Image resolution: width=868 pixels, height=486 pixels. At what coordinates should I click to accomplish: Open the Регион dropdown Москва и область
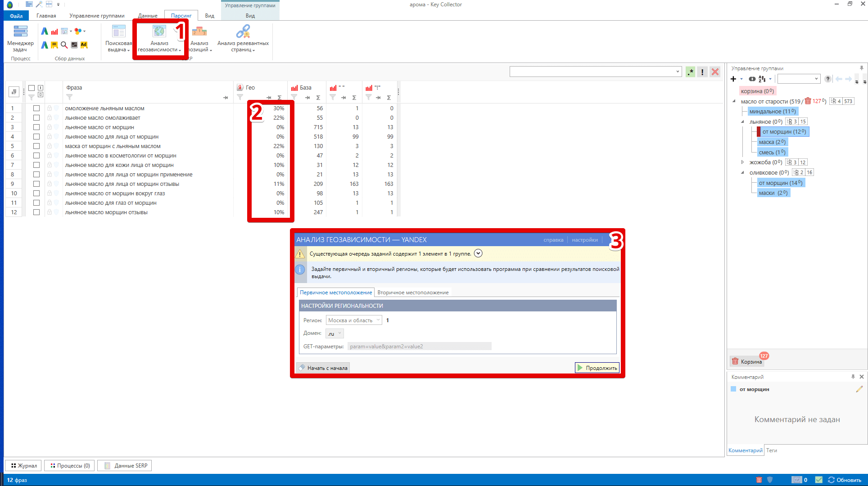tap(354, 320)
